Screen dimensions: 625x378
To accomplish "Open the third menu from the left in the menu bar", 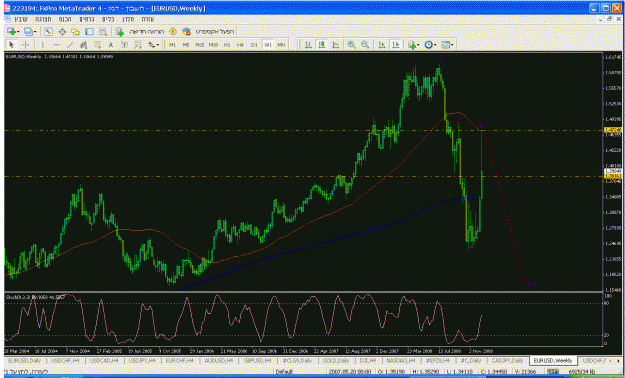I will [x=65, y=19].
